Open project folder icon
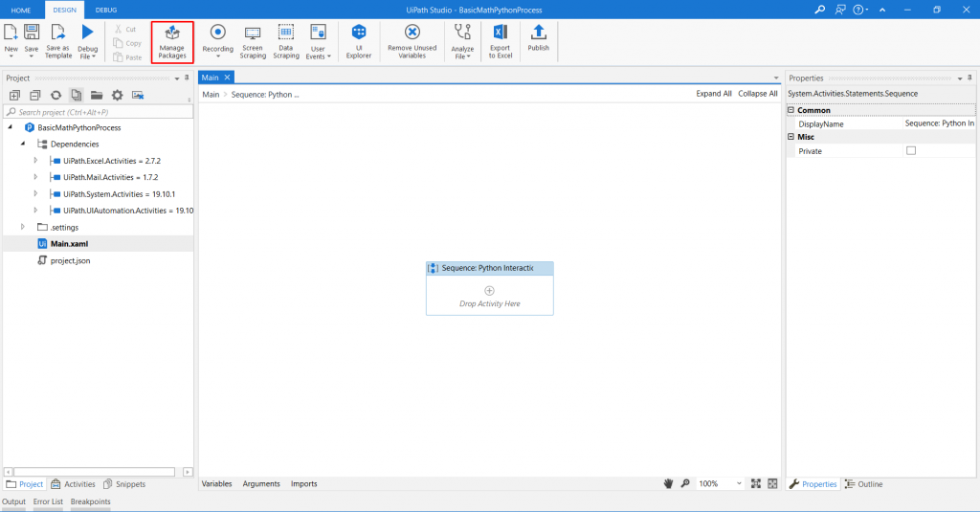 coord(97,95)
